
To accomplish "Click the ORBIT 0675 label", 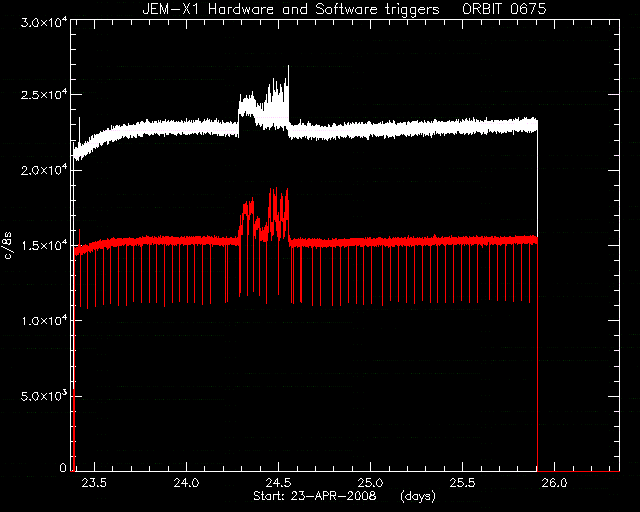I will coord(504,9).
